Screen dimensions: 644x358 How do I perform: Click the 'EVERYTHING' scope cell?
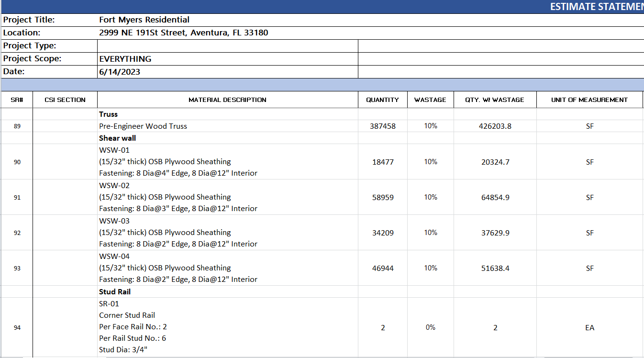tap(228, 59)
